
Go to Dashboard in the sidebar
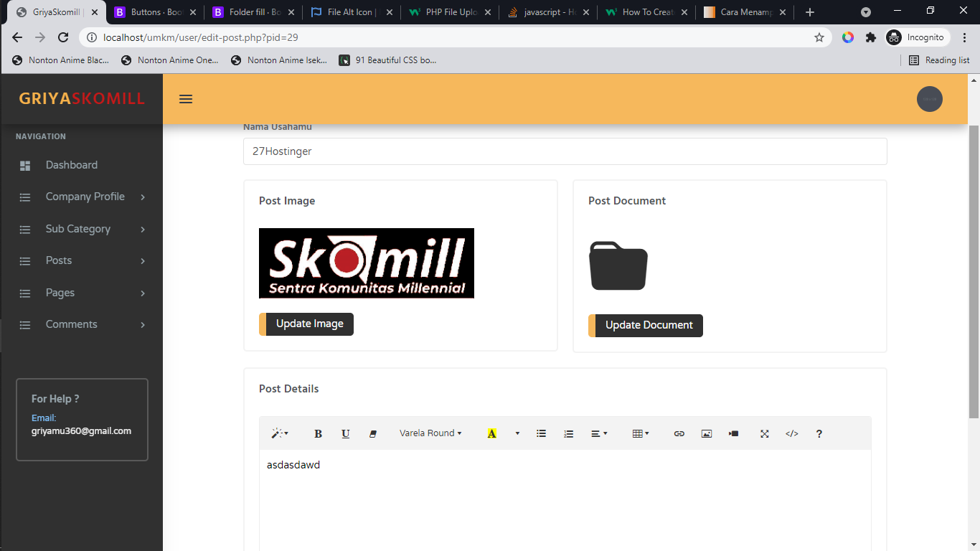point(71,165)
